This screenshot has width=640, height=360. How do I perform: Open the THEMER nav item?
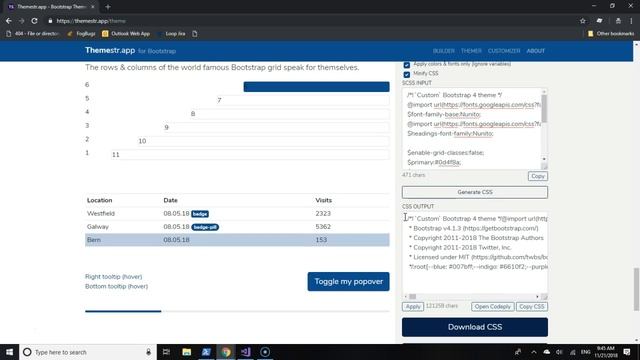click(x=471, y=51)
